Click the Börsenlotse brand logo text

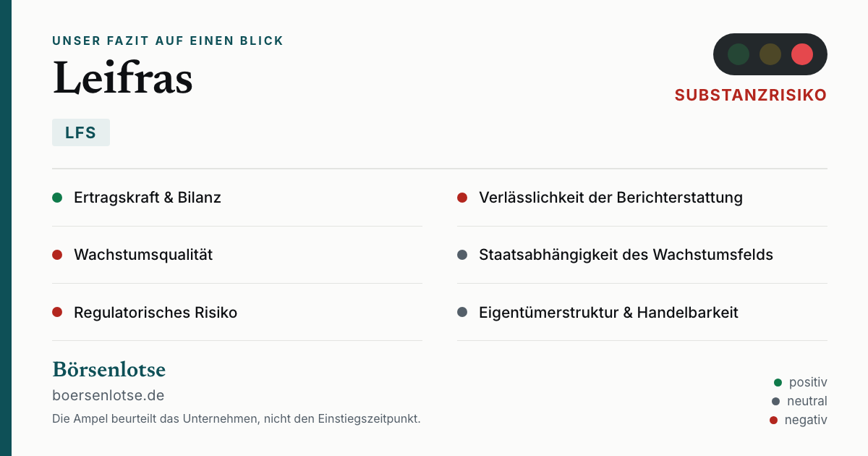tap(109, 370)
